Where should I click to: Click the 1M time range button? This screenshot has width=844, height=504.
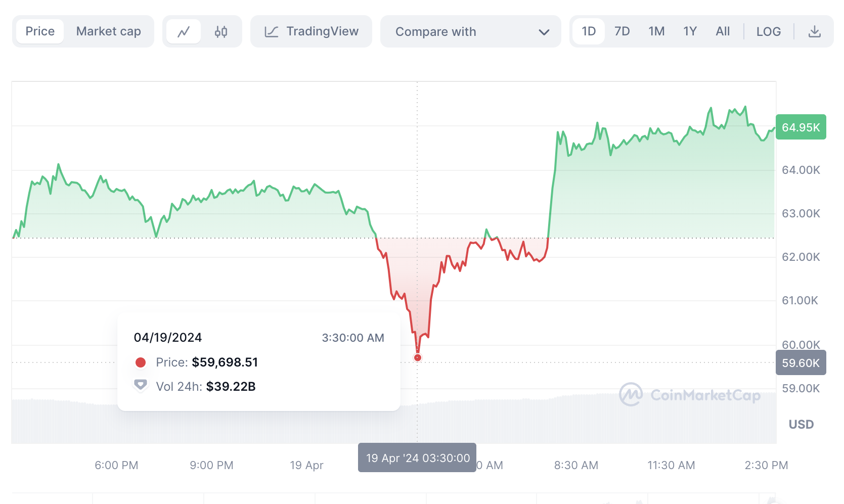coord(656,31)
